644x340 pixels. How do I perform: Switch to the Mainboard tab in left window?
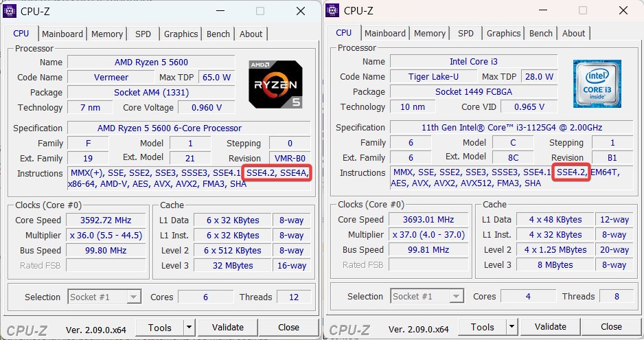point(62,34)
